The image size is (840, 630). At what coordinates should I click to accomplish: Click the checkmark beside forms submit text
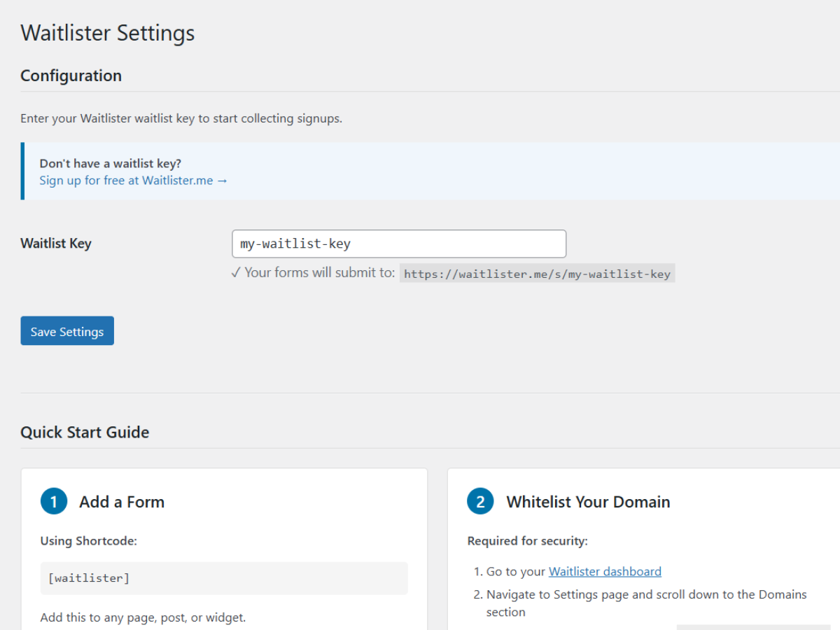pyautogui.click(x=236, y=273)
